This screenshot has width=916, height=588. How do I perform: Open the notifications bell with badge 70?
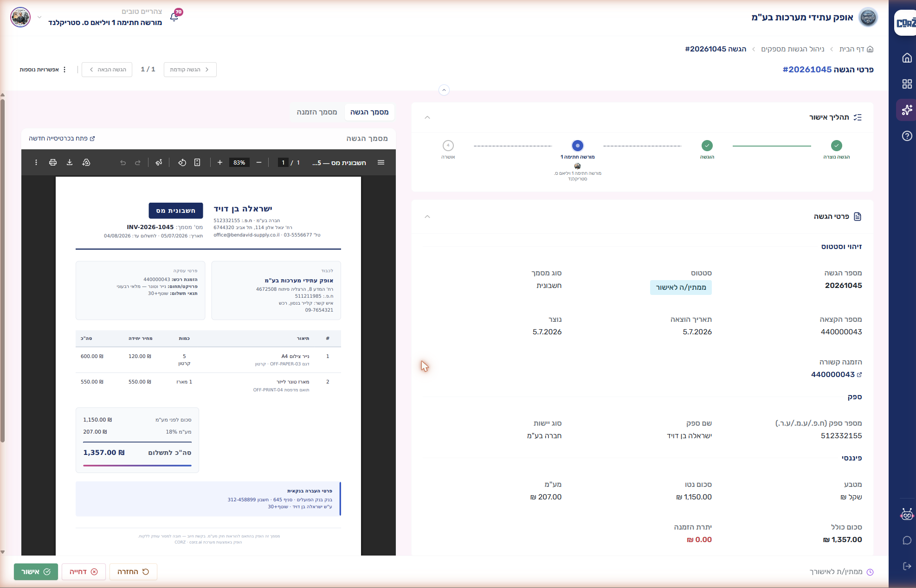(x=174, y=17)
